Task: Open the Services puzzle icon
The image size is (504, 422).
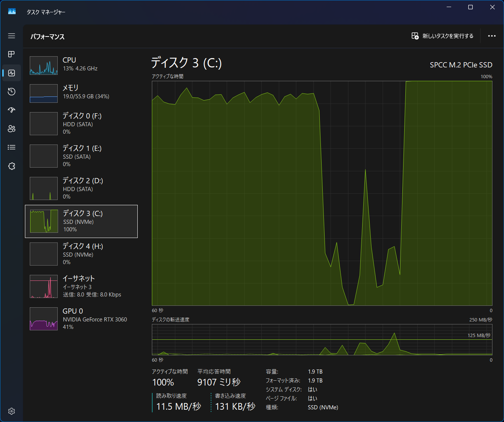Action: coord(12,166)
